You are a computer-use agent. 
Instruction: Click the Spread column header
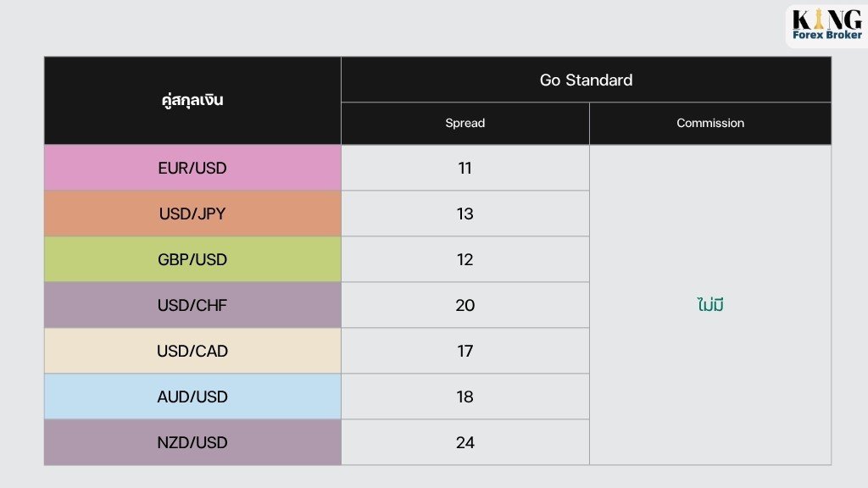coord(465,123)
